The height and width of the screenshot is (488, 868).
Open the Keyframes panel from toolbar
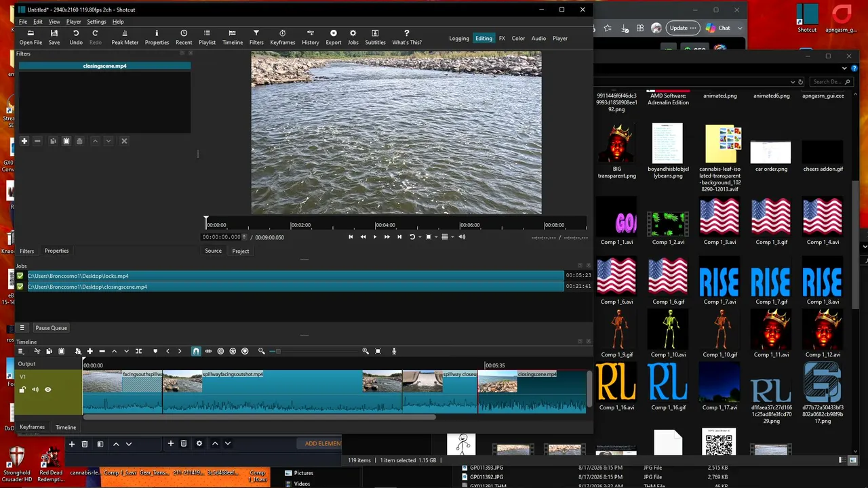pyautogui.click(x=283, y=37)
